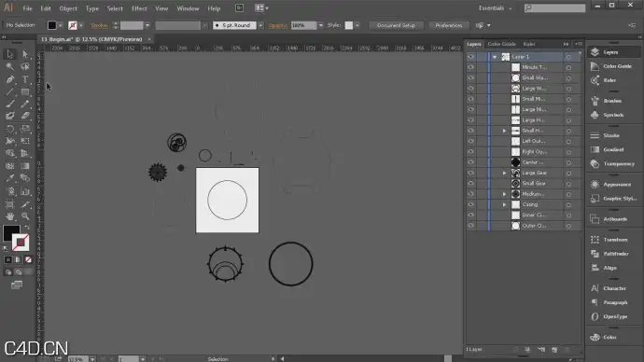
Task: Select the 11 Begin.ai document tab
Action: pos(91,39)
